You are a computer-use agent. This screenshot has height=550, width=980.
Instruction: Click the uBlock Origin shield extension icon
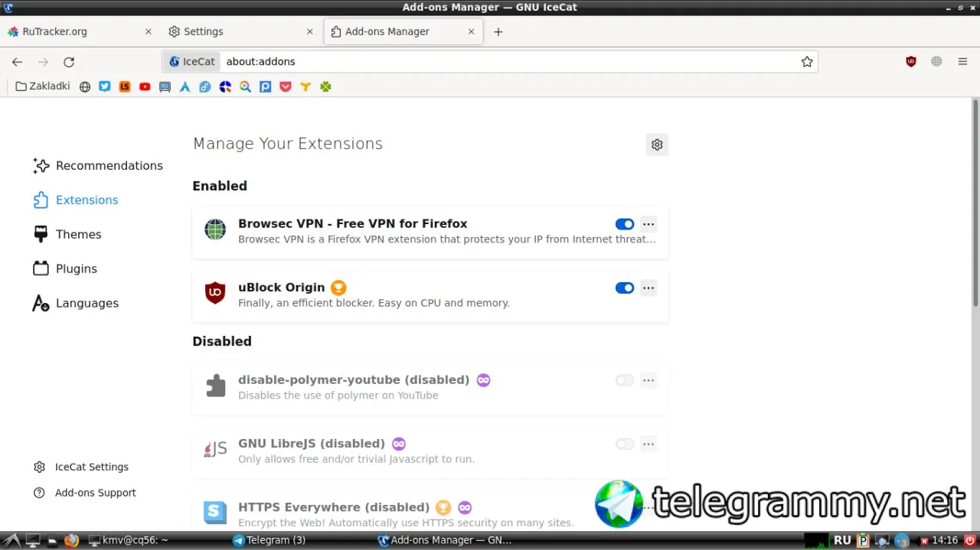tap(215, 293)
